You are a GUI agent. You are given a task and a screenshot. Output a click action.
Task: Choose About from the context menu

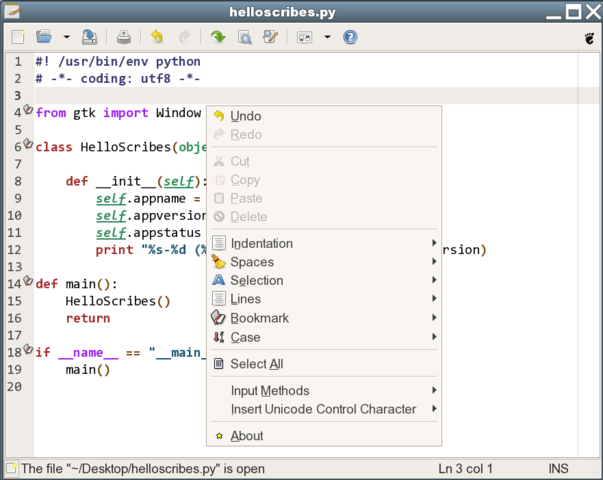point(324,436)
